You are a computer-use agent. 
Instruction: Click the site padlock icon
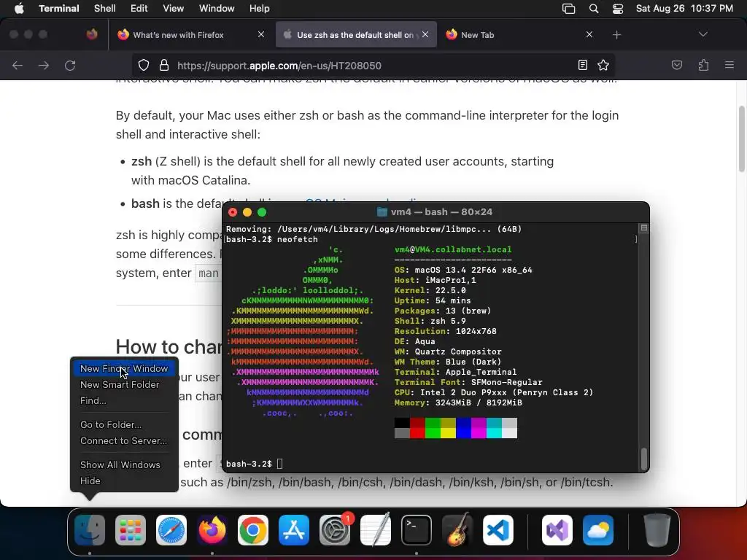click(x=164, y=65)
